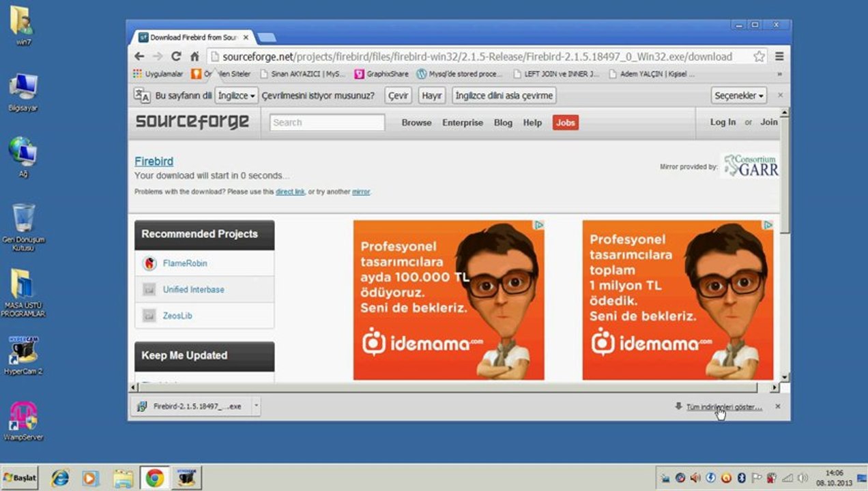Image resolution: width=868 pixels, height=491 pixels.
Task: Open the Browse menu item
Action: pyautogui.click(x=416, y=123)
